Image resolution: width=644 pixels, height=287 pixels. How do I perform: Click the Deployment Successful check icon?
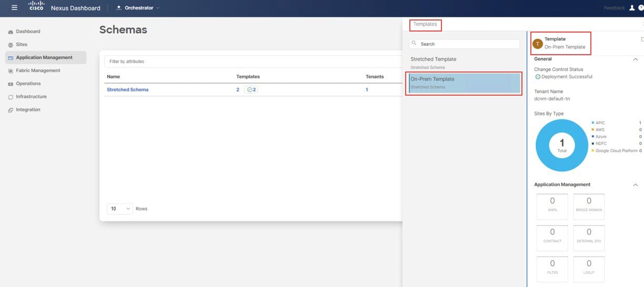(538, 77)
